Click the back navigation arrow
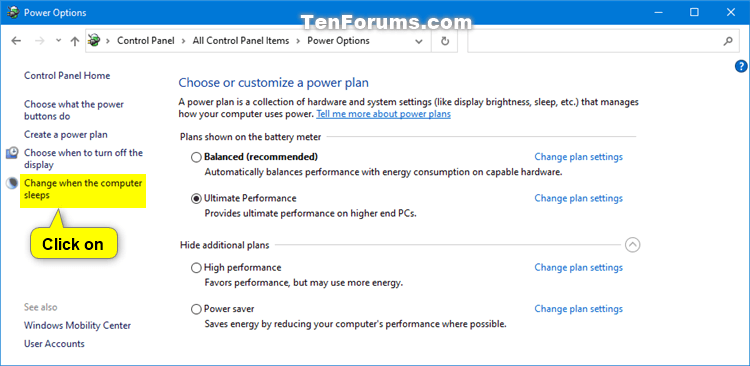Viewport: 750px width, 366px height. tap(16, 41)
